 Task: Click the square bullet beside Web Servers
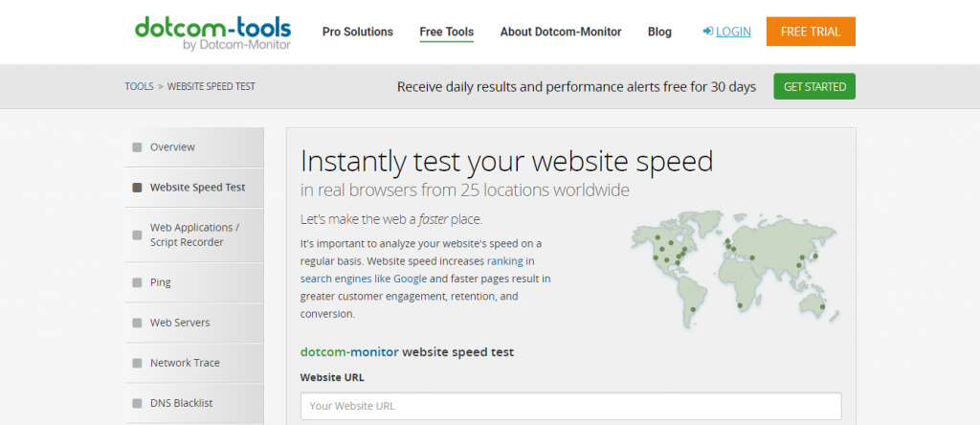(137, 324)
